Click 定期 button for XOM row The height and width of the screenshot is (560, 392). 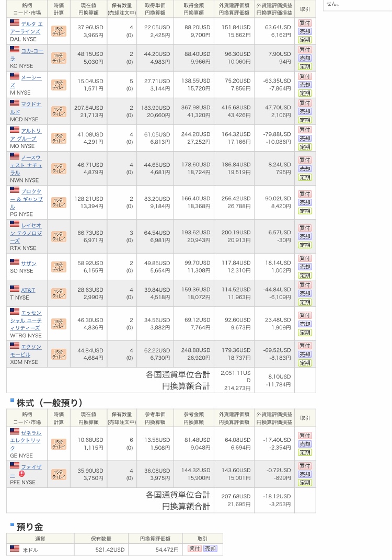(x=305, y=363)
